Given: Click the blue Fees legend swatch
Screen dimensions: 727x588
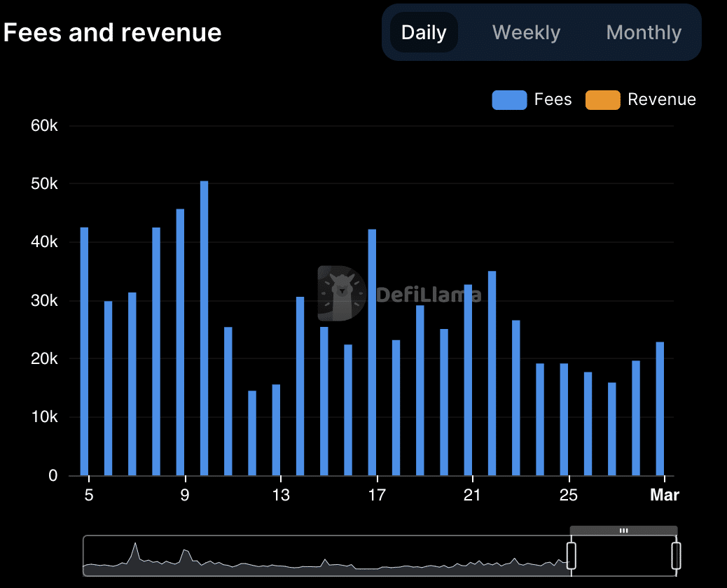Looking at the screenshot, I should [509, 100].
